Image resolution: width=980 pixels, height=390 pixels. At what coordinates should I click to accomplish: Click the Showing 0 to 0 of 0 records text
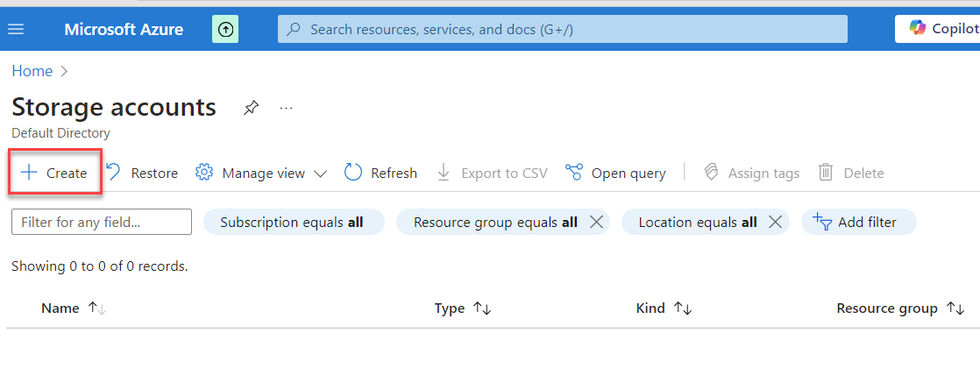(100, 266)
